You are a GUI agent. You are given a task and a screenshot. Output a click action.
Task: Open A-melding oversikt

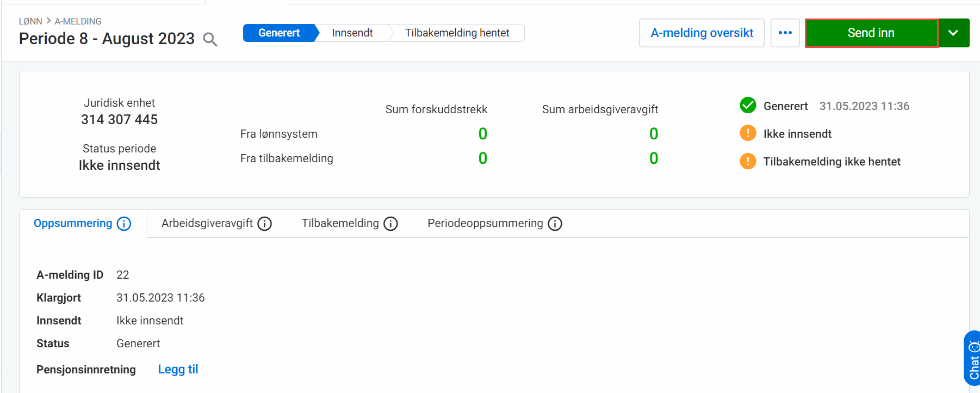click(x=702, y=33)
